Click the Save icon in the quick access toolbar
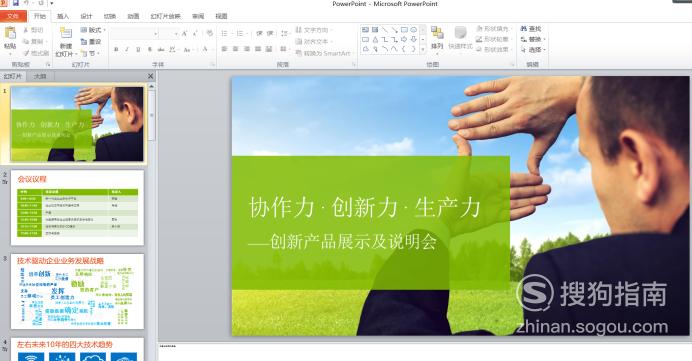Image resolution: width=692 pixels, height=361 pixels. coord(16,4)
